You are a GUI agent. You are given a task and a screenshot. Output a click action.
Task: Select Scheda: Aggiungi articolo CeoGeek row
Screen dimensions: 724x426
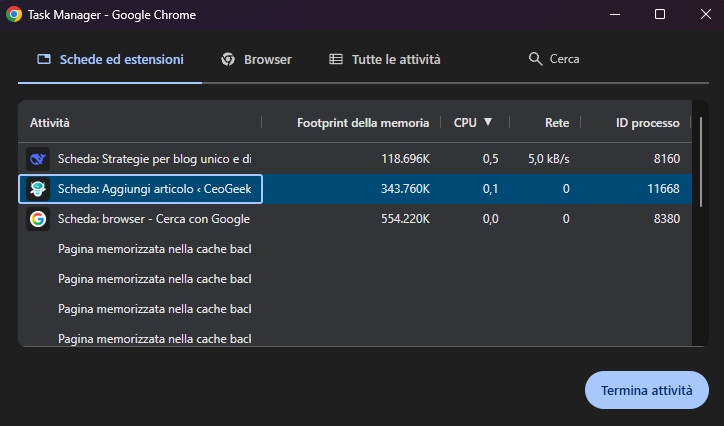(355, 189)
